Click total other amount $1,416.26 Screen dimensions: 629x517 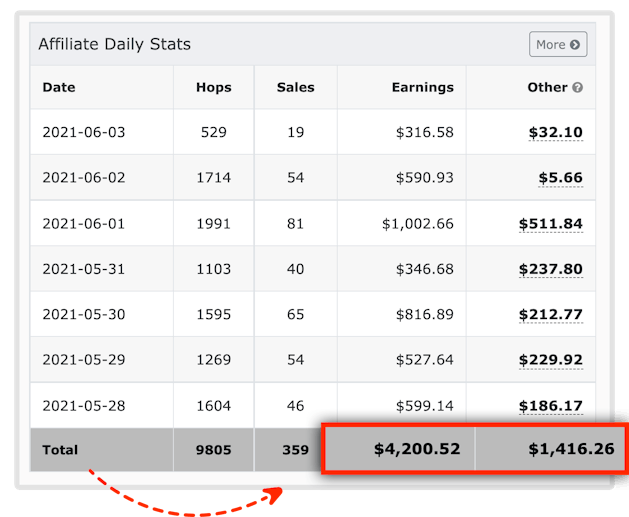[571, 449]
